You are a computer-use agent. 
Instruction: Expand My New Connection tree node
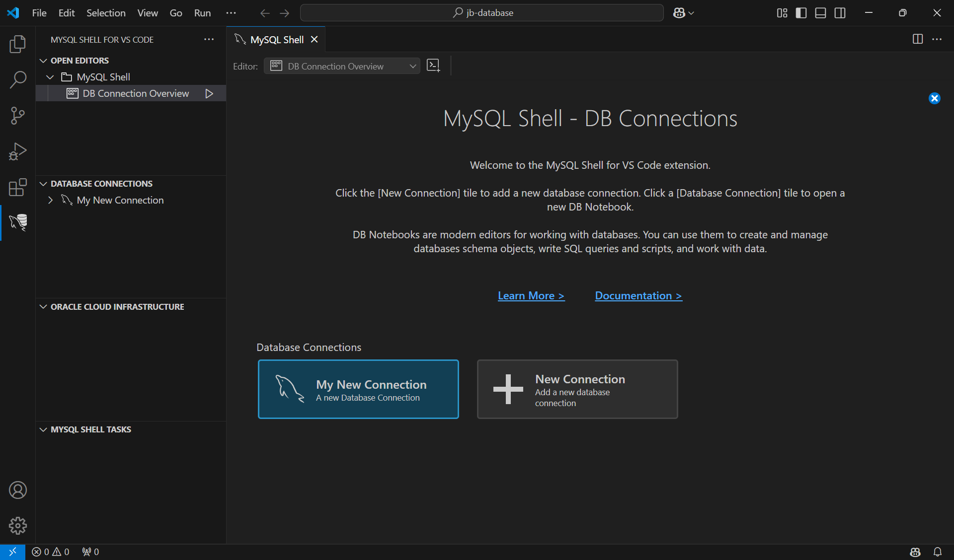click(x=50, y=200)
